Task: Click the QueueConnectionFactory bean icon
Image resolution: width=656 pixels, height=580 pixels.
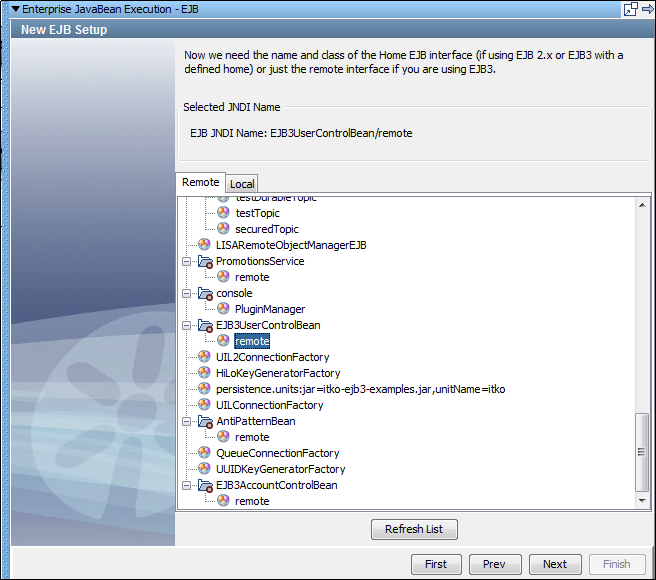Action: click(x=204, y=452)
